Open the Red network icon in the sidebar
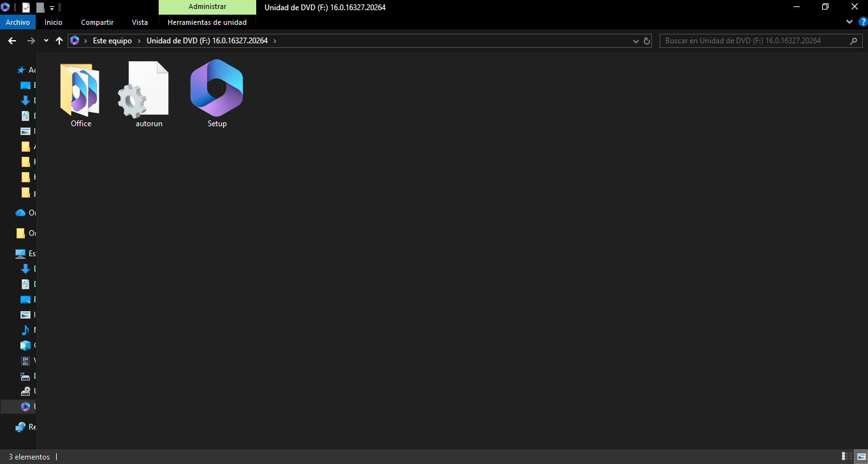868x464 pixels. [20, 427]
